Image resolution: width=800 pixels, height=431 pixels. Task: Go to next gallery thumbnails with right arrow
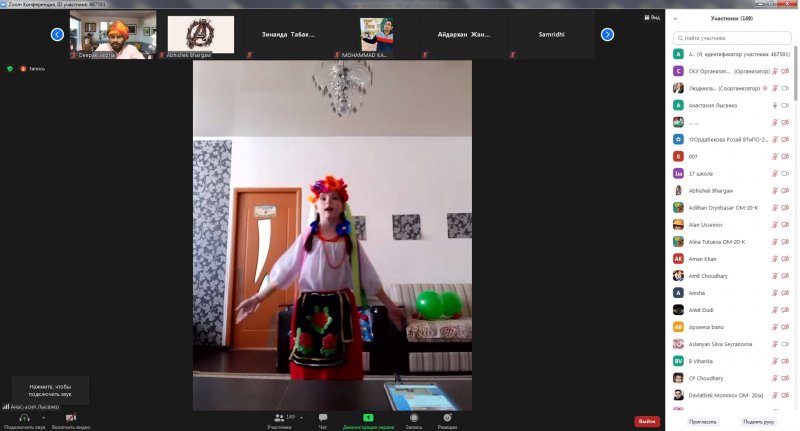click(607, 34)
